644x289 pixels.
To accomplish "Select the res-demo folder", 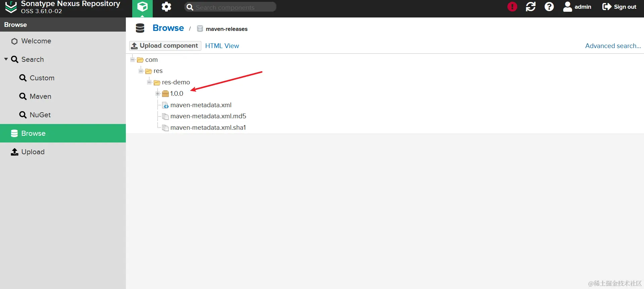I will (176, 82).
